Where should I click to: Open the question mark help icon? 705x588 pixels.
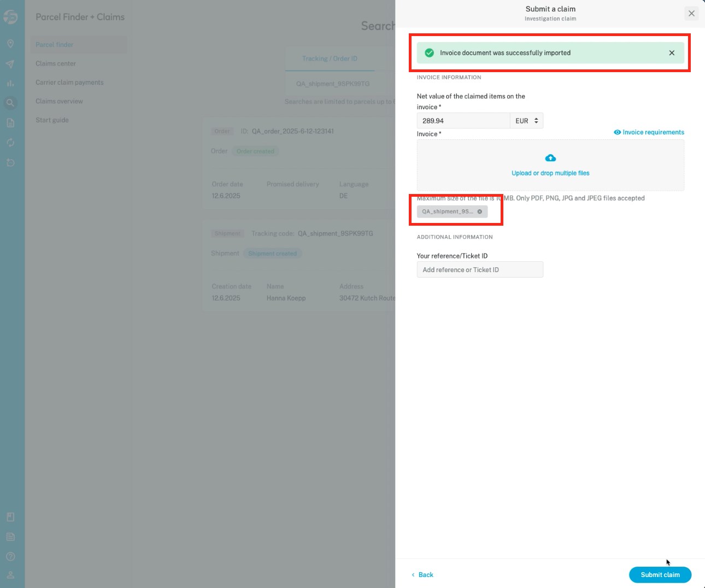10,556
